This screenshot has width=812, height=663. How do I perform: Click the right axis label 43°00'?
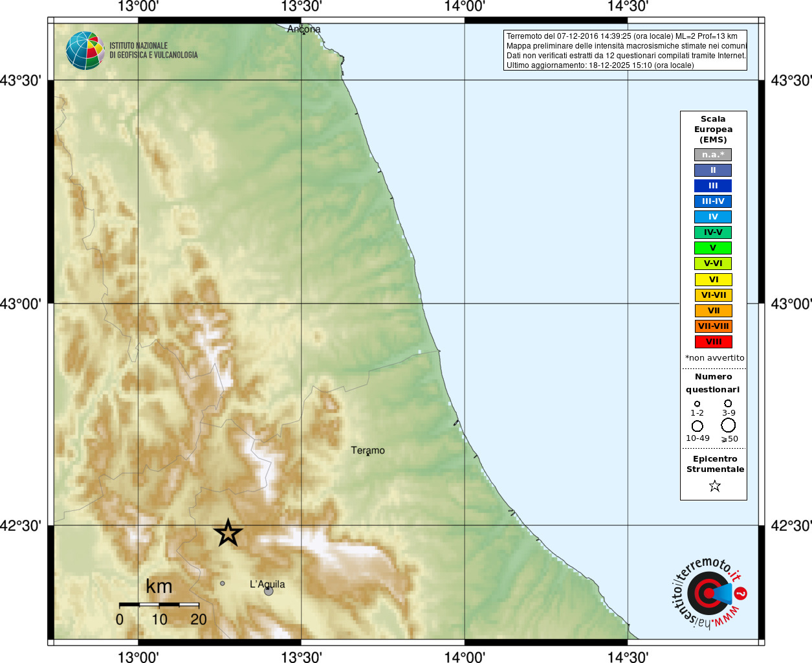click(x=791, y=304)
